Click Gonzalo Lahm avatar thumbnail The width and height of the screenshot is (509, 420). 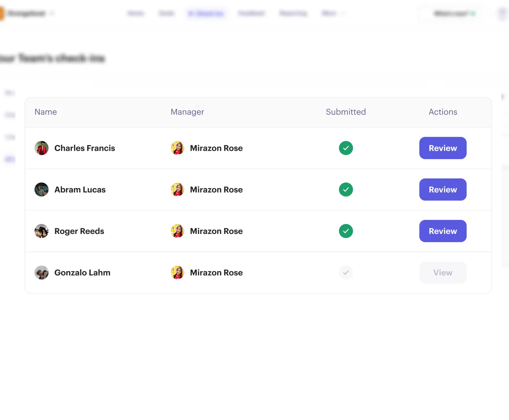(x=41, y=273)
